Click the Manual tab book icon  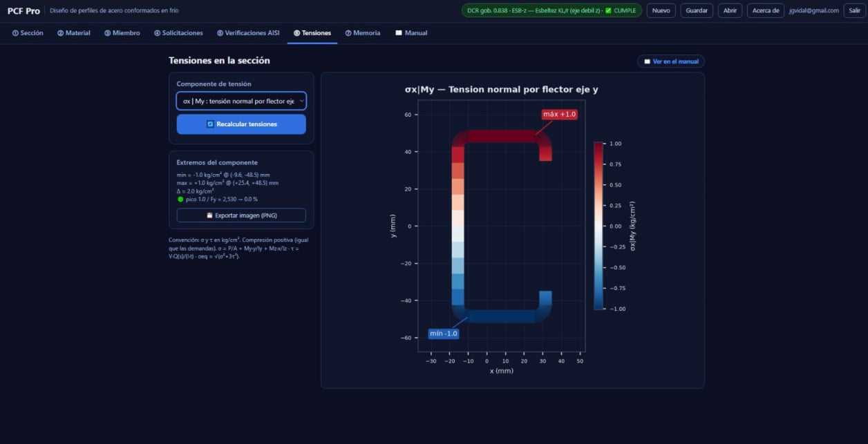(x=399, y=33)
